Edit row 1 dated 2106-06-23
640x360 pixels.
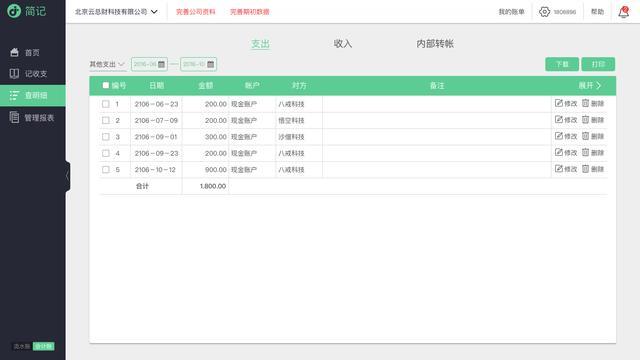coord(566,104)
